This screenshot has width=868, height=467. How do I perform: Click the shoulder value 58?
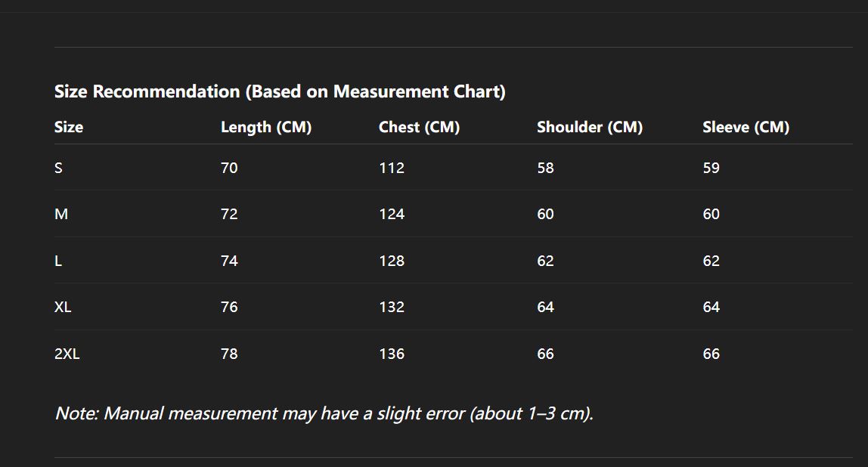pos(545,168)
